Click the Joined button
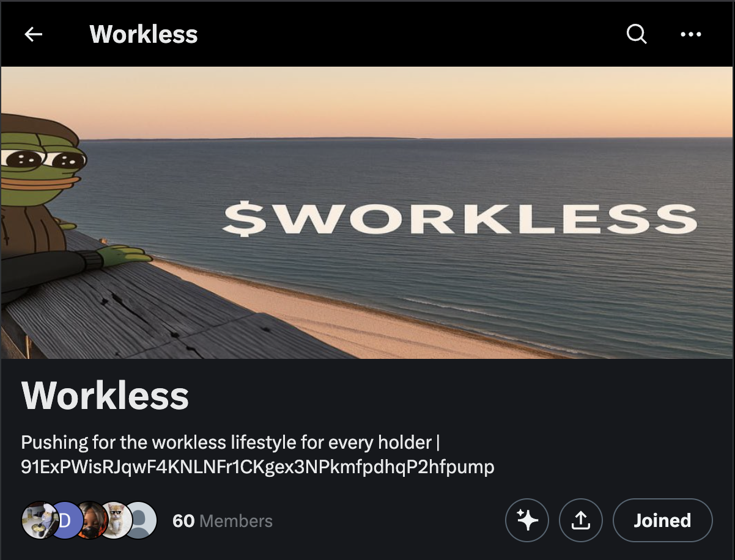 662,520
